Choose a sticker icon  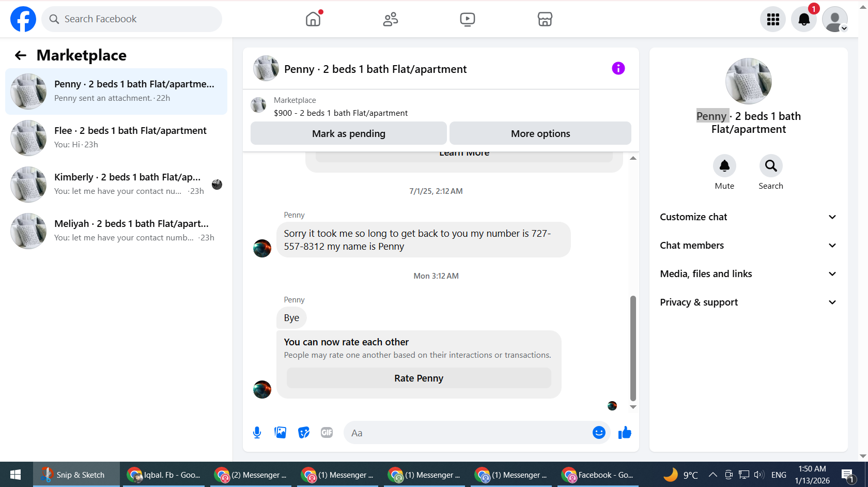[x=304, y=433]
